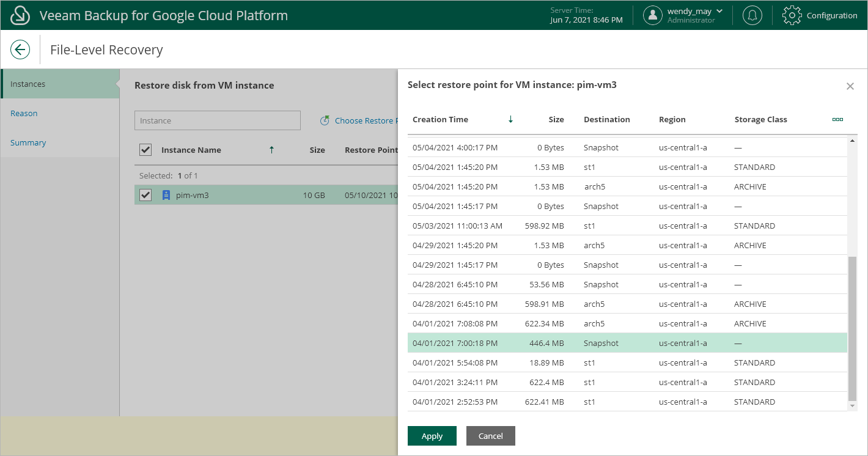Select restore point 05/03/2021 11:00:13 AM
Viewport: 868px width, 456px height.
[x=628, y=226]
